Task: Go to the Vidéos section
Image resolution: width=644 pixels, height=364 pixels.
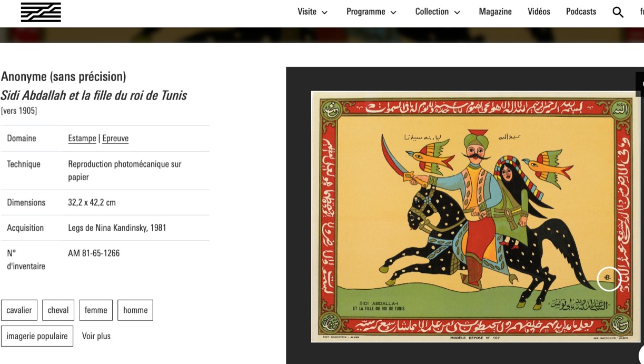Action: [539, 12]
